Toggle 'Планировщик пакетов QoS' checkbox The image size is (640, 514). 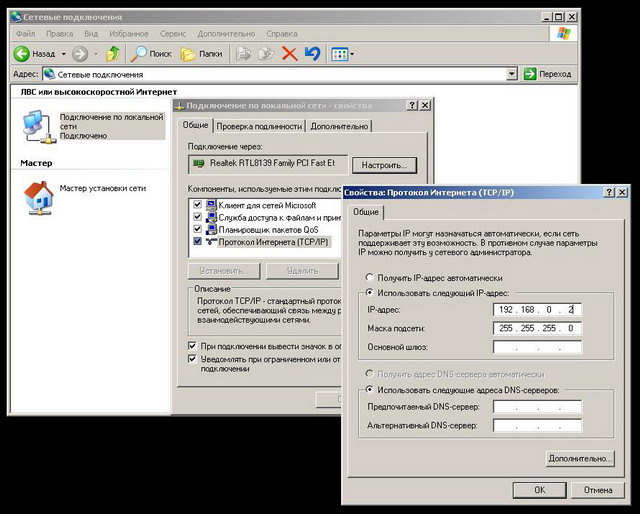tap(197, 229)
